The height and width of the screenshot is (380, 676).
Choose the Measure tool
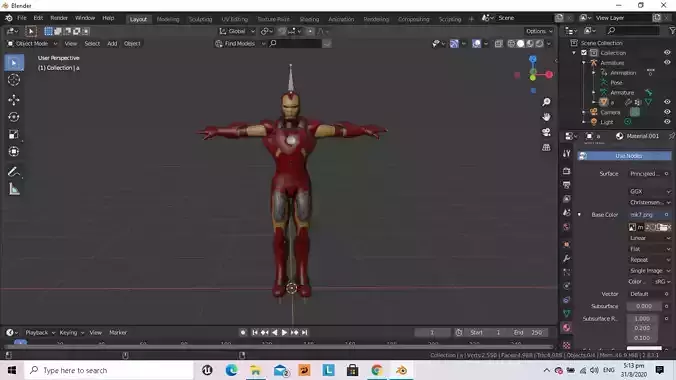pos(14,189)
